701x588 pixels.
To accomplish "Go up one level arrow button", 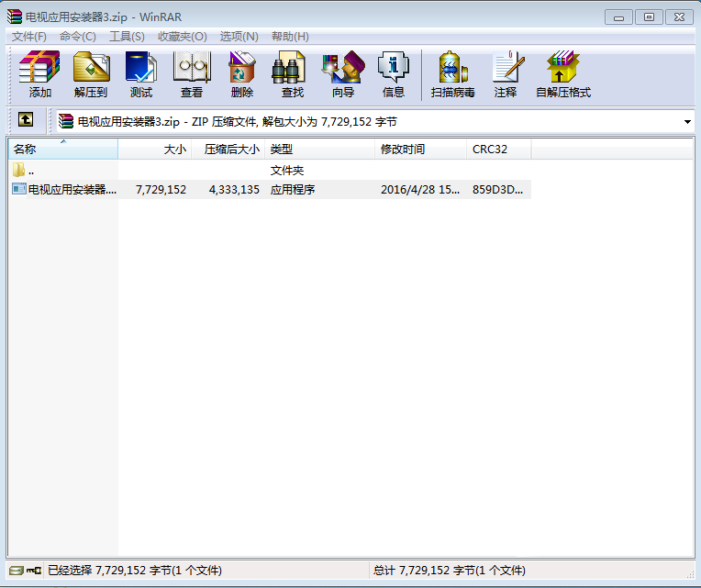I will coord(26,120).
